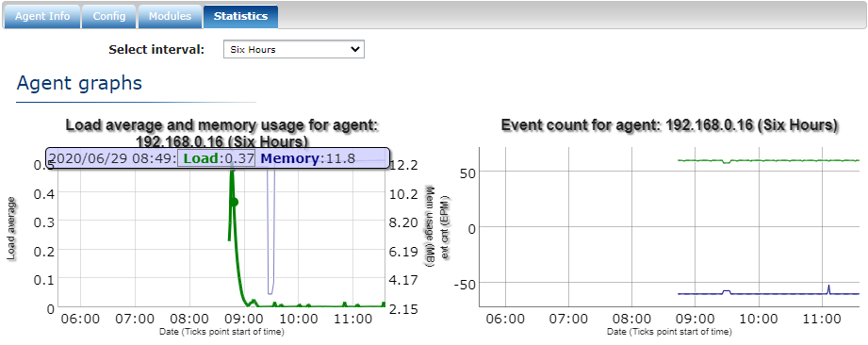This screenshot has width=868, height=345.
Task: Click the green dip on event count line
Action: [x=726, y=162]
